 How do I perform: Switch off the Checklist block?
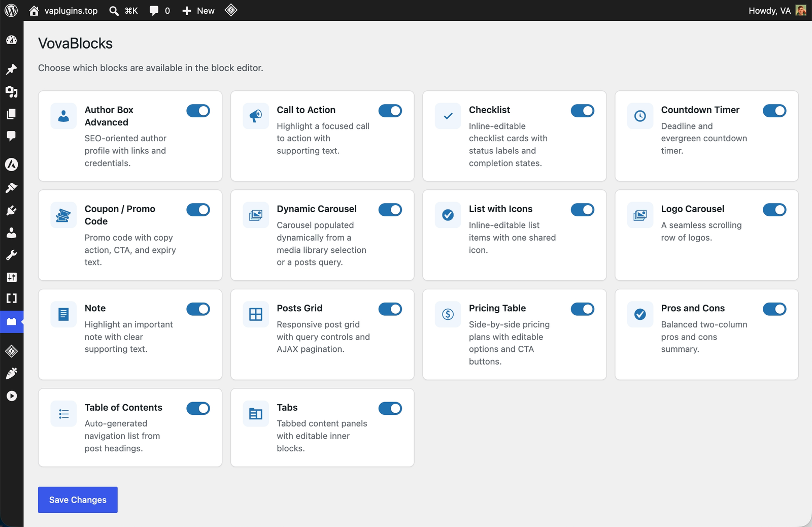[583, 111]
